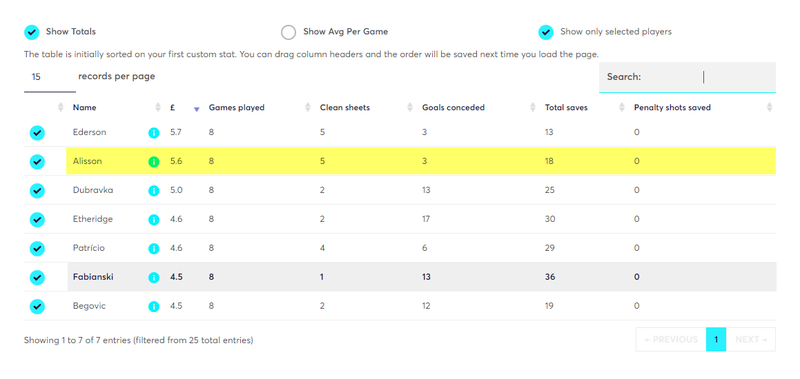Sort by the Goals conceded header
The height and width of the screenshot is (379, 800).
tap(454, 108)
